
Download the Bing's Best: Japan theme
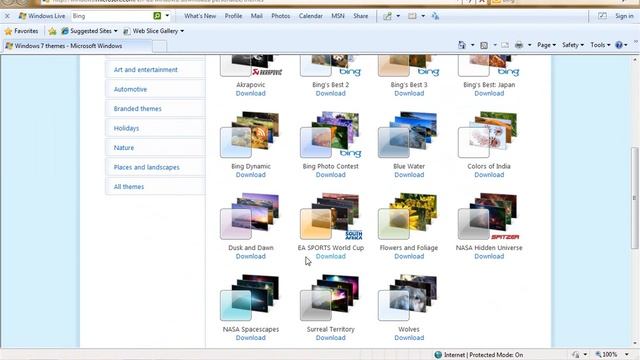click(x=489, y=93)
